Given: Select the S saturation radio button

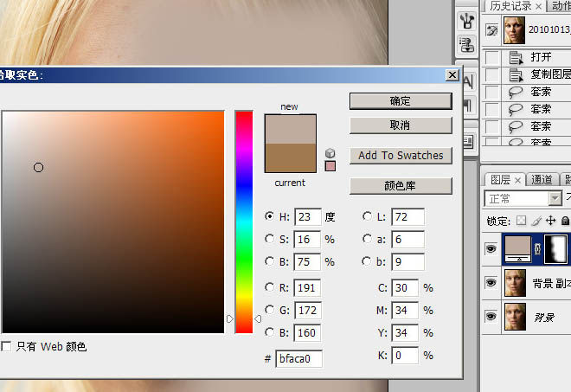Looking at the screenshot, I should (270, 239).
